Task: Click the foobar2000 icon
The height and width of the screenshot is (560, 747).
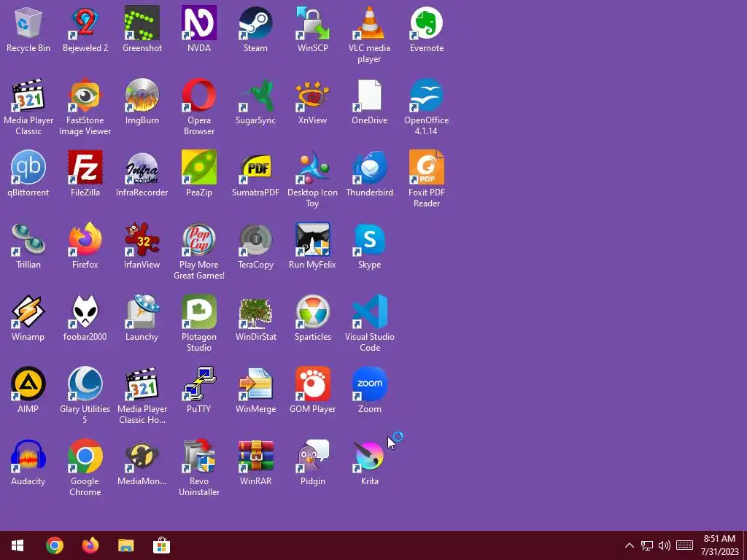Action: pyautogui.click(x=85, y=312)
